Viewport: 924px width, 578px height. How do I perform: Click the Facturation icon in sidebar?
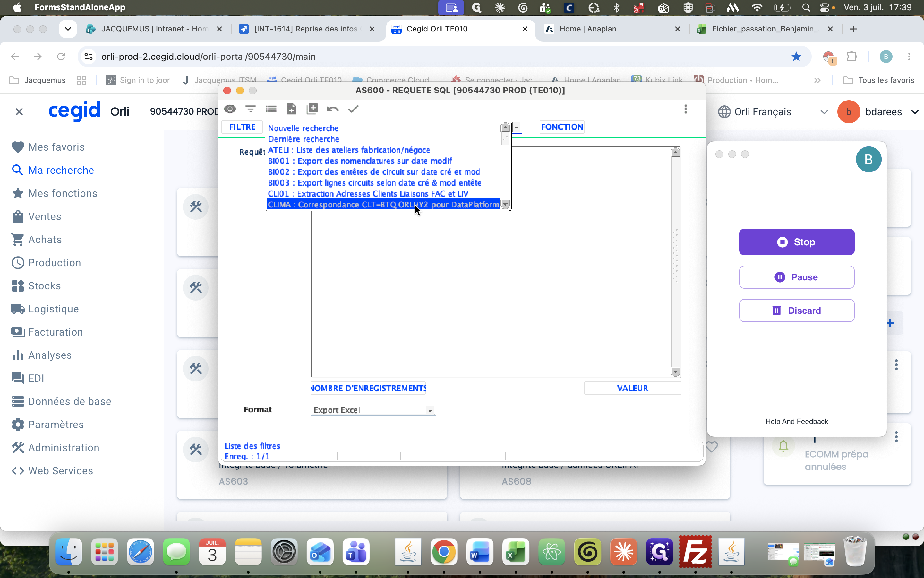tap(18, 332)
